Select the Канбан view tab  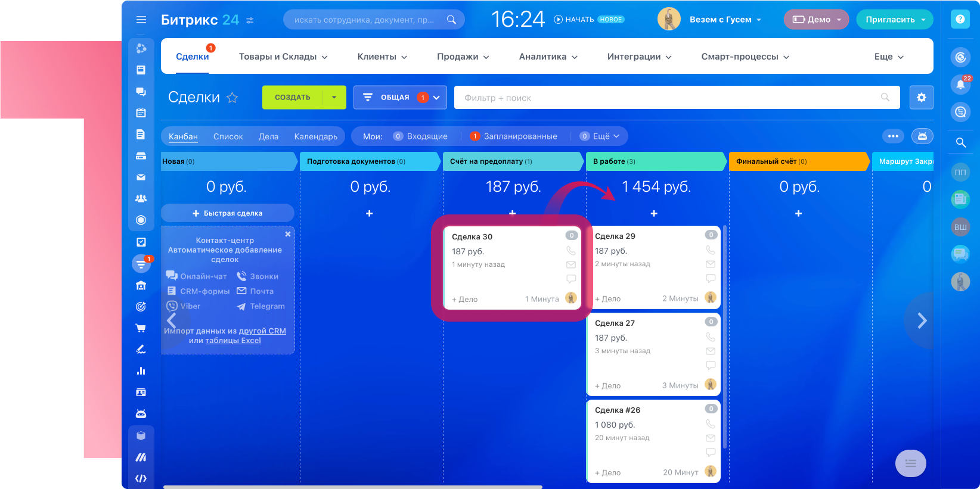click(x=183, y=136)
